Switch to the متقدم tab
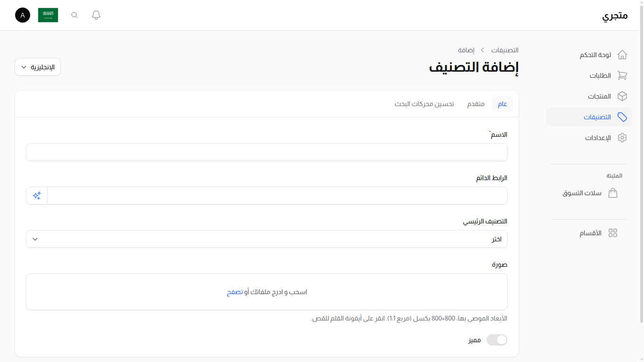 [x=475, y=104]
